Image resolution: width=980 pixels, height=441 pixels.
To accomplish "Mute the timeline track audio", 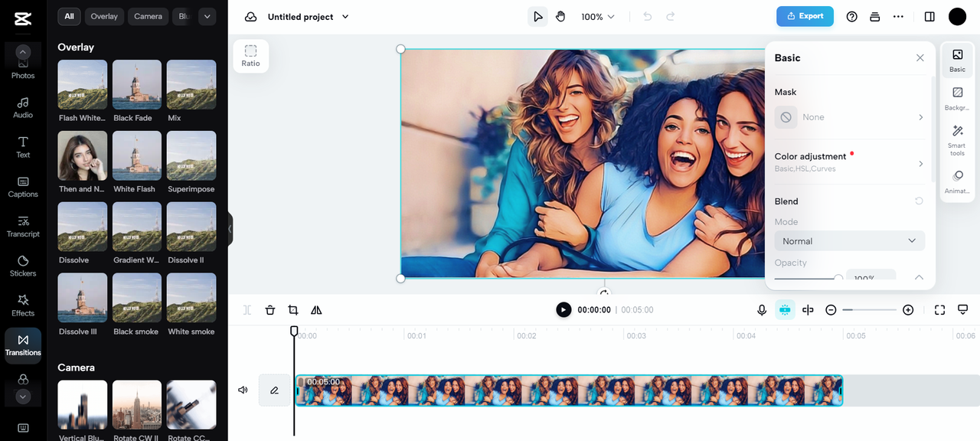I will click(243, 390).
